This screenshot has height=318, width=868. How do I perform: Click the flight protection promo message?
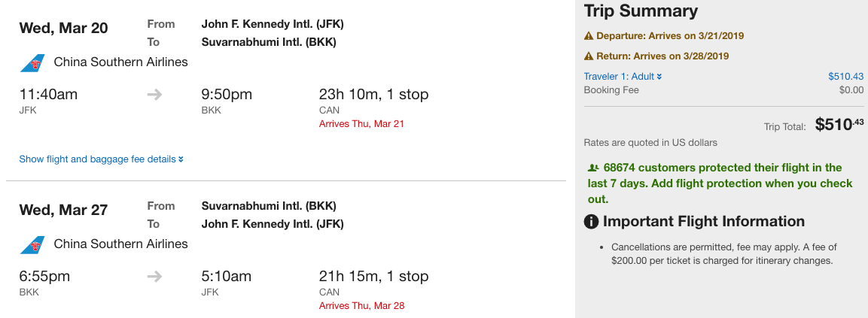click(719, 183)
